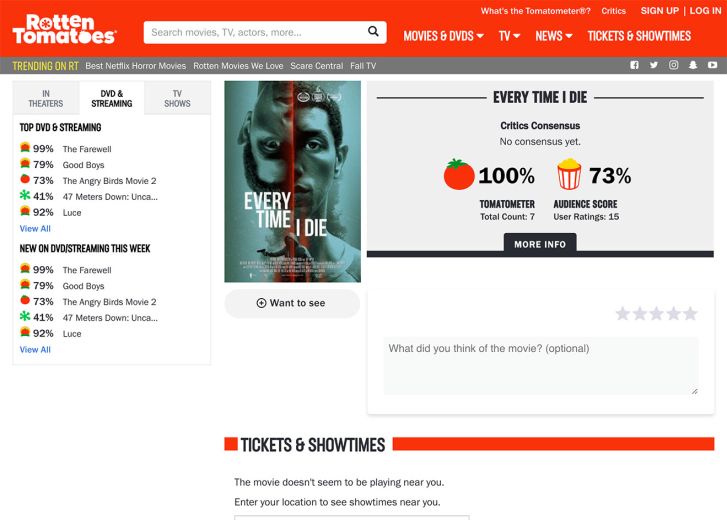Open the YouTube icon in trending bar

coord(713,65)
